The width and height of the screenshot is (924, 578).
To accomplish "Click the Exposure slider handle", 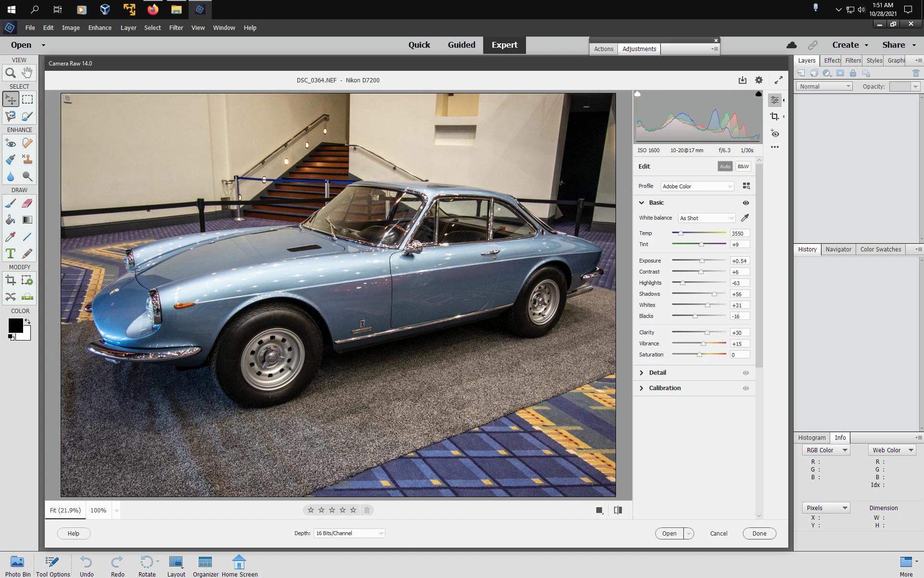I will [x=702, y=261].
